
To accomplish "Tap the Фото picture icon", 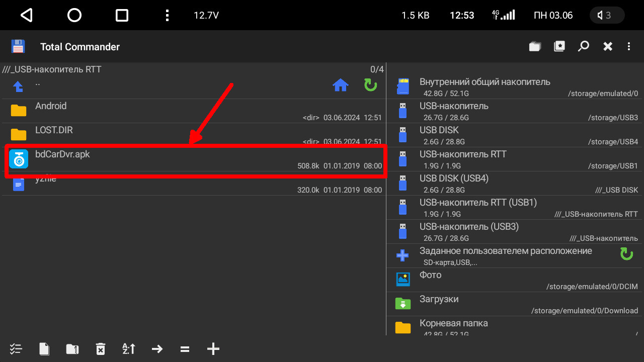I will click(x=403, y=279).
